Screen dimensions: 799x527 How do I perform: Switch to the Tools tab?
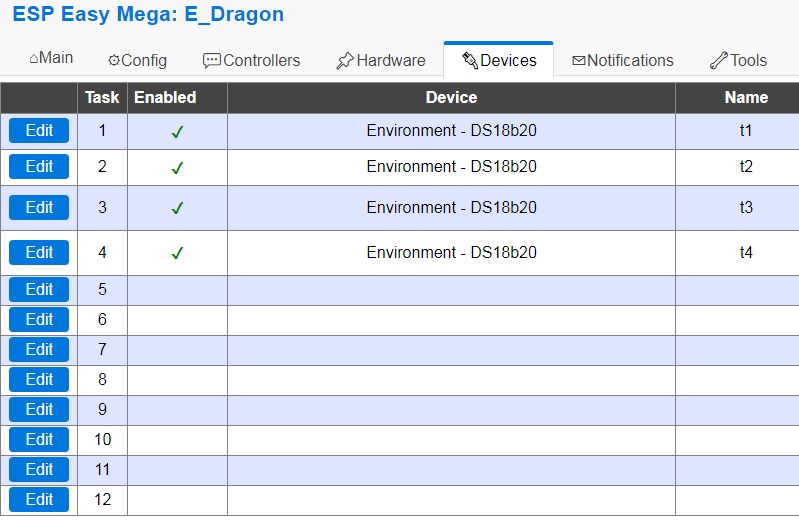point(738,60)
